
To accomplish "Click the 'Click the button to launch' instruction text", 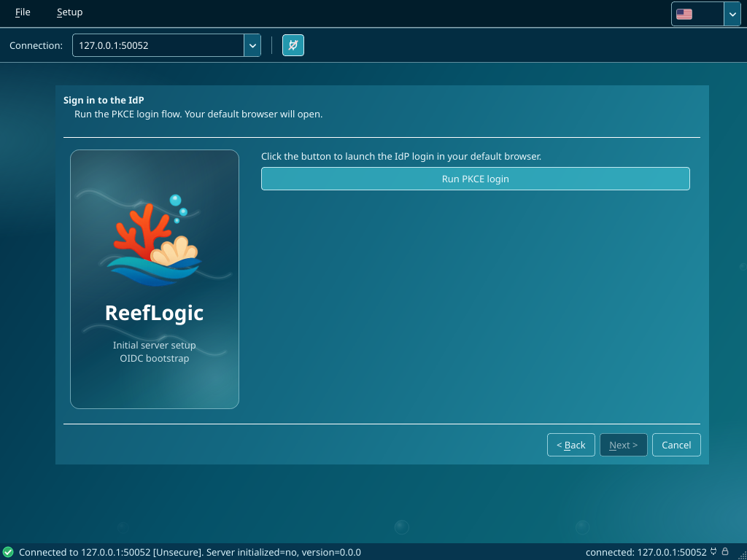I will click(401, 157).
